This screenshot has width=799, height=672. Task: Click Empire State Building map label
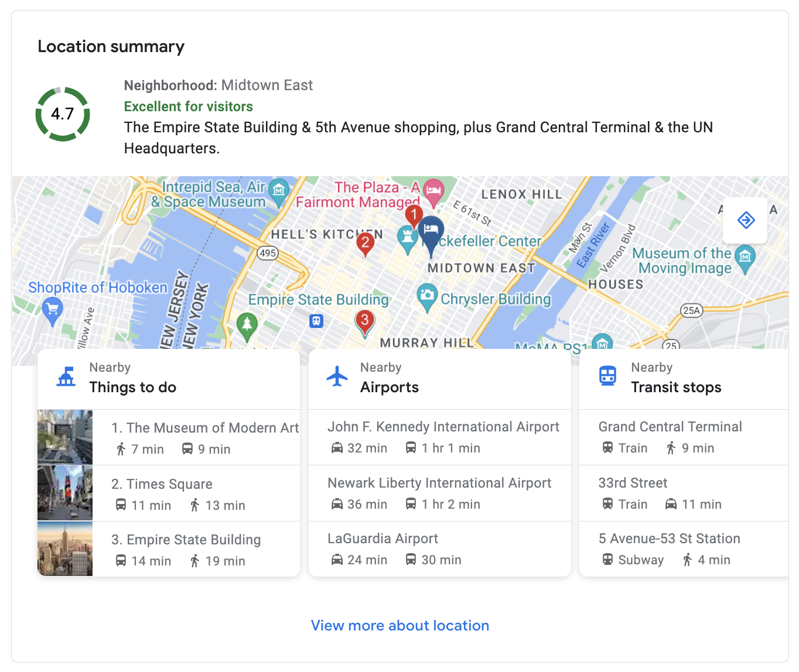(x=319, y=300)
